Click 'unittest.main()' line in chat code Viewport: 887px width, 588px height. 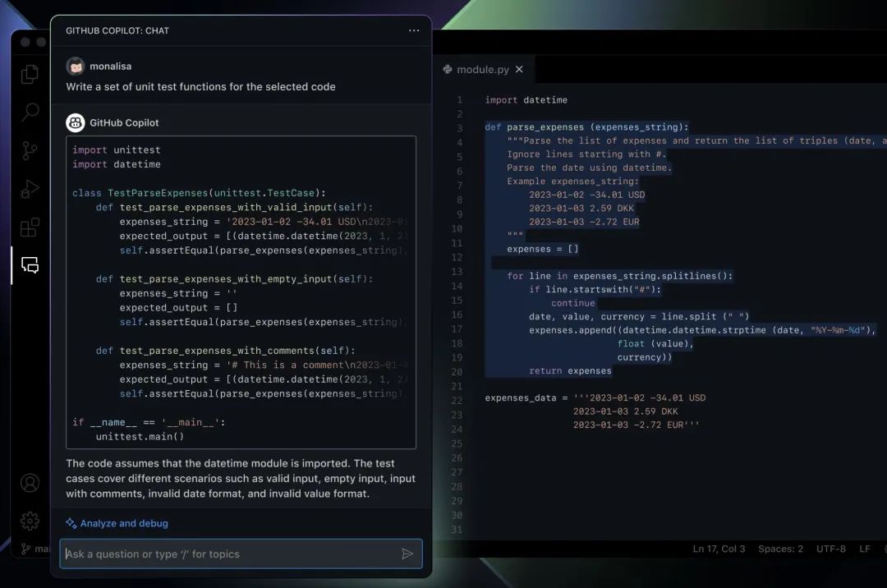point(140,436)
